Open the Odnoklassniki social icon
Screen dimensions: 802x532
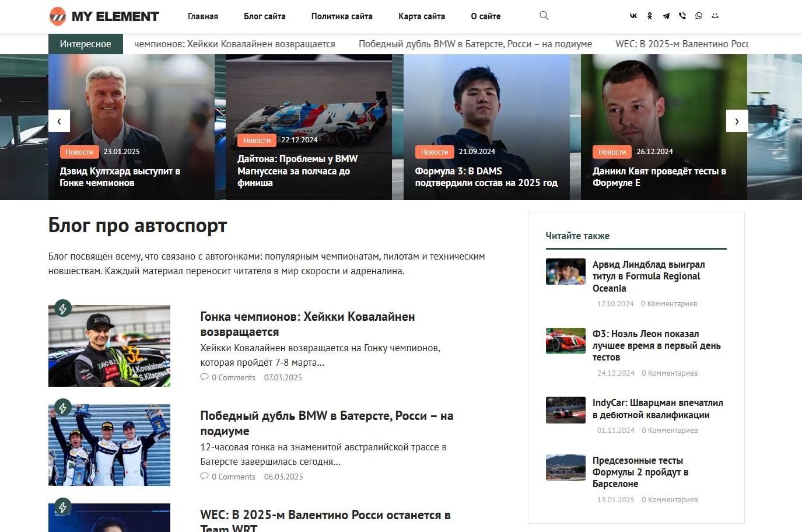click(x=650, y=16)
